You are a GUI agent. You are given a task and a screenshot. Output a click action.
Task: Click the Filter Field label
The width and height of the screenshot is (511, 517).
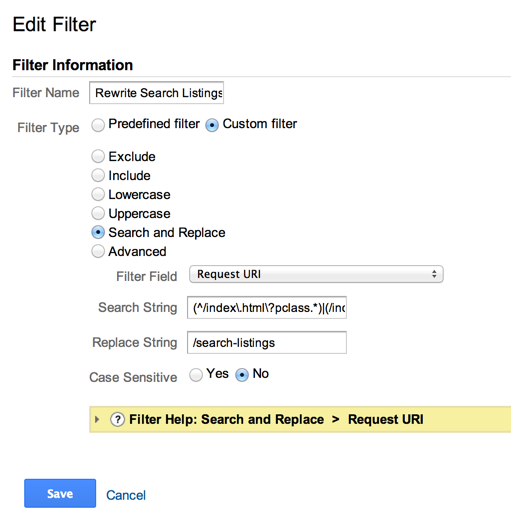pyautogui.click(x=147, y=276)
